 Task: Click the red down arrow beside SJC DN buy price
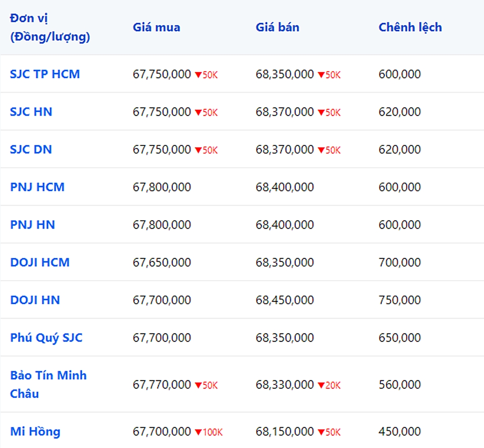click(198, 150)
